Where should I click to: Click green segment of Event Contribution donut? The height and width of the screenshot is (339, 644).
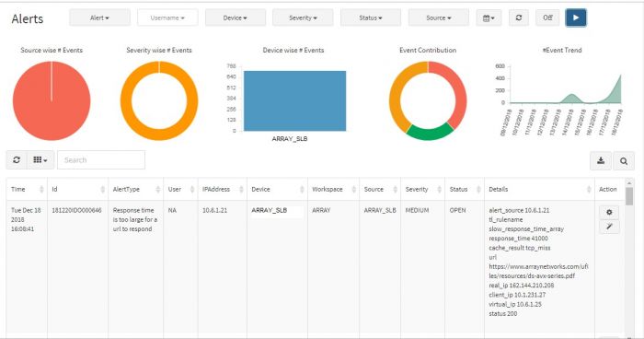point(430,134)
